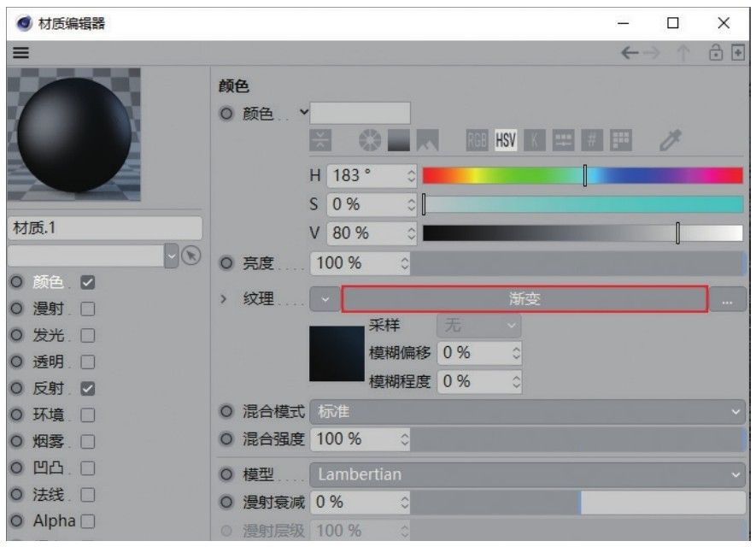Click the keyframe circle beside 漫射衰减
This screenshot has width=756, height=547.
point(226,503)
